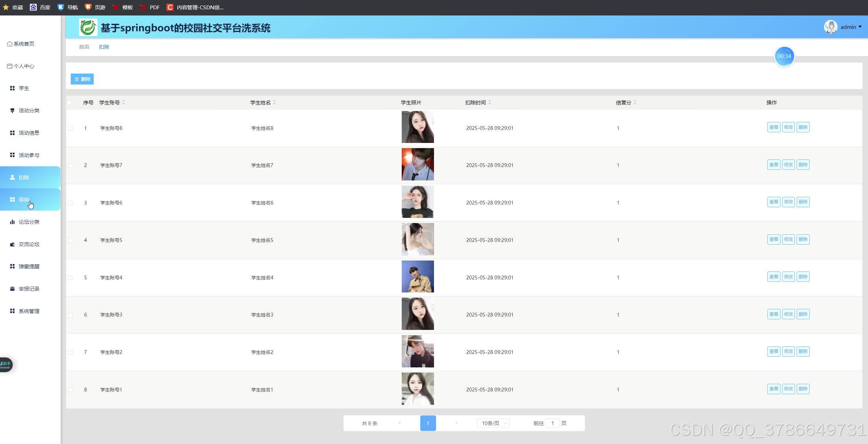Select the 论坛分类 bar chart icon

[x=12, y=222]
